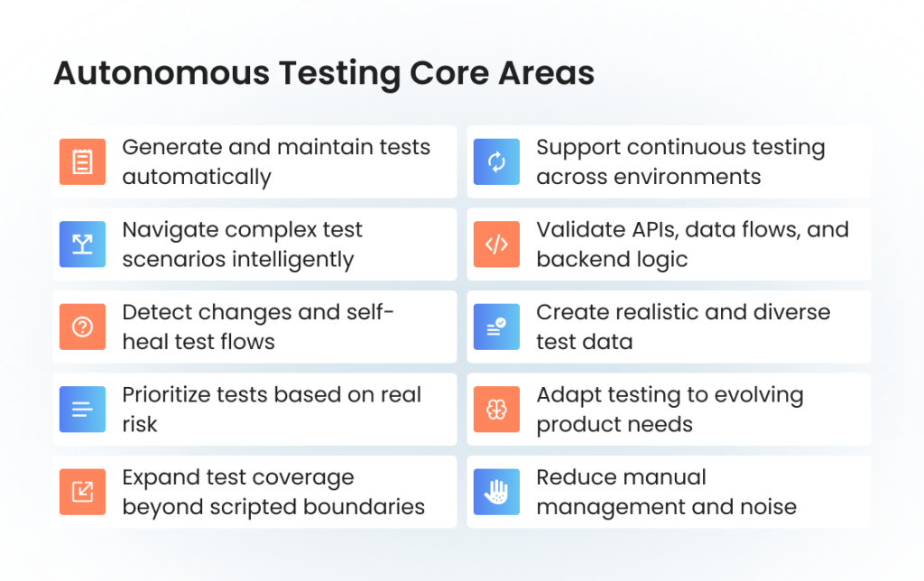Image resolution: width=924 pixels, height=581 pixels.
Task: Click the blue navigation branch icon
Action: [82, 244]
